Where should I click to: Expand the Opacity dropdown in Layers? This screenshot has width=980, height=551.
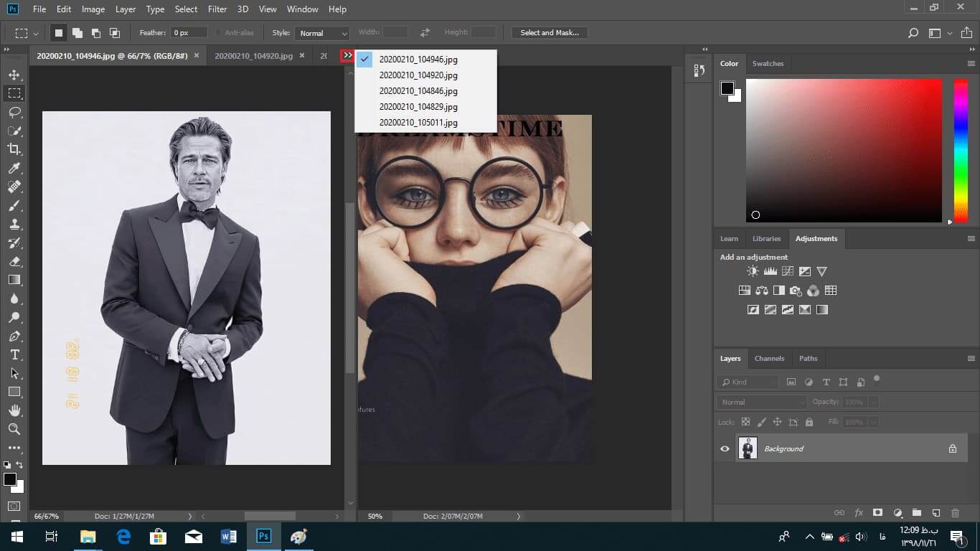coord(873,402)
